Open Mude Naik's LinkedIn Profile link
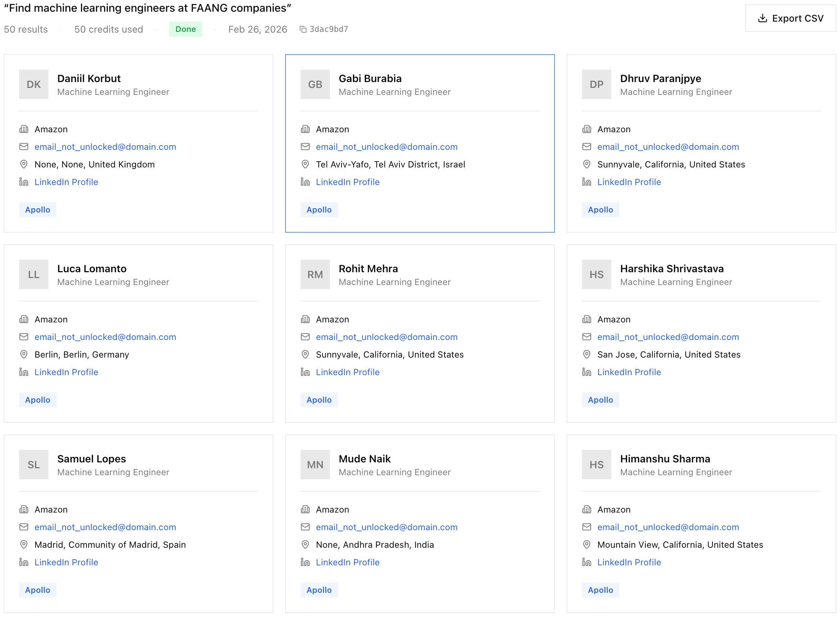This screenshot has width=840, height=617. (x=347, y=562)
